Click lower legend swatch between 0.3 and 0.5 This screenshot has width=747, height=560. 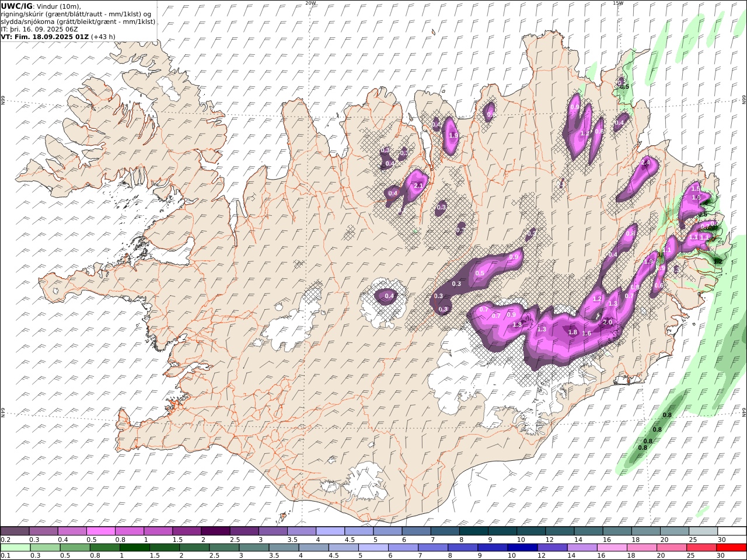[45, 548]
